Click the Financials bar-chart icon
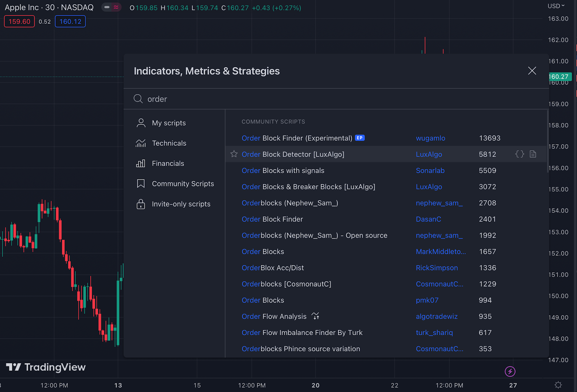 tap(140, 163)
